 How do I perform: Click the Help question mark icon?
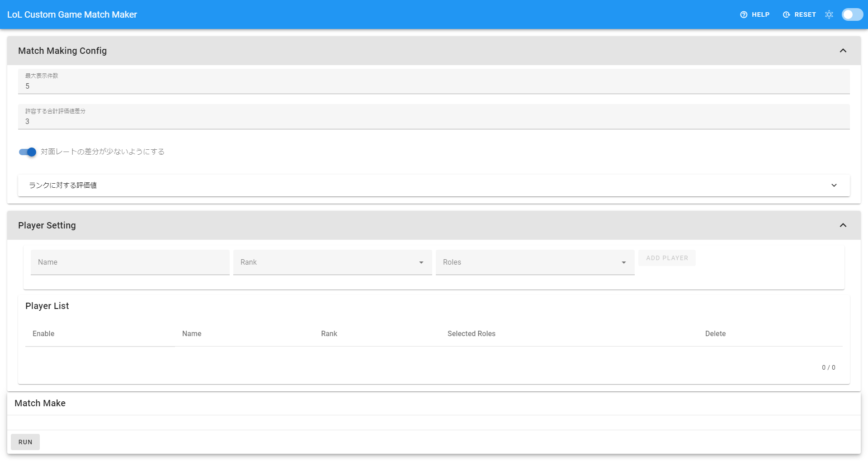743,14
